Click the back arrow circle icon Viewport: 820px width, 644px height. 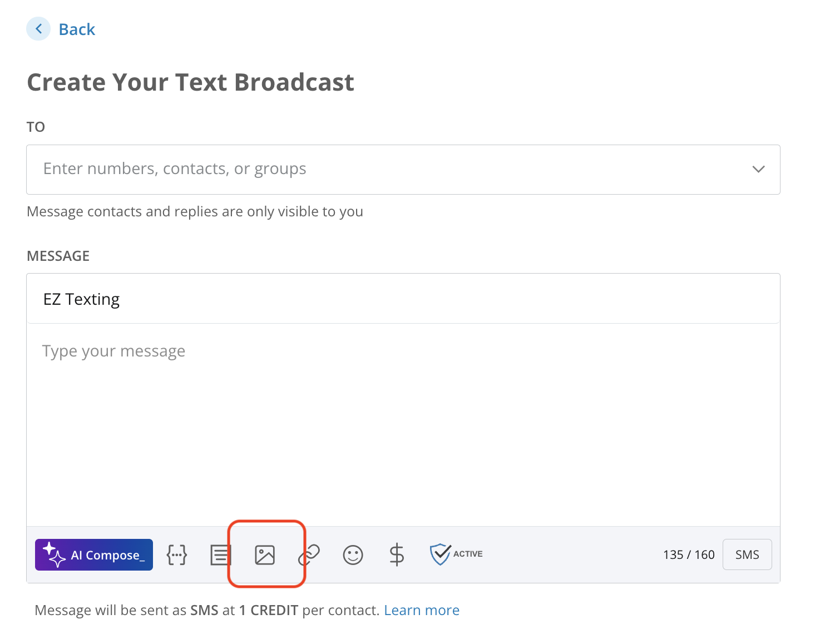tap(38, 29)
